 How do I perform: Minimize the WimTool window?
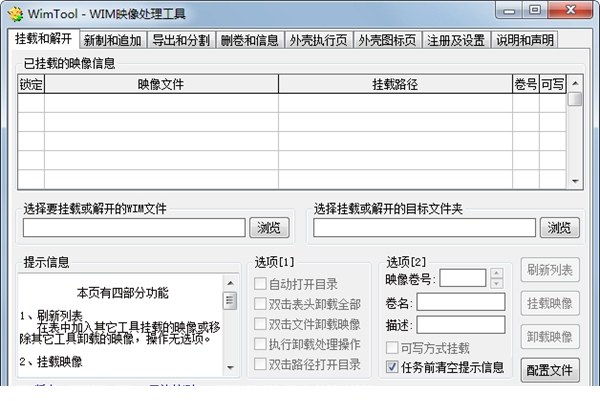(509, 10)
